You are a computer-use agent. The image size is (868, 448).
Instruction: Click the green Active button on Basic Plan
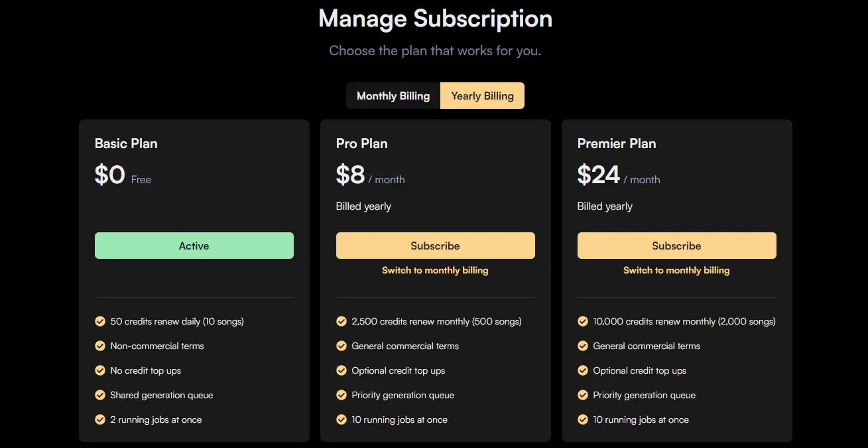click(194, 246)
